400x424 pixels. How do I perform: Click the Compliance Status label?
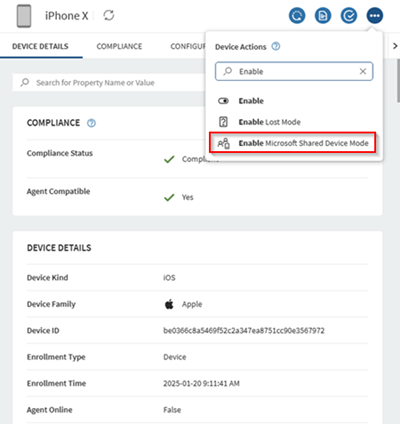point(60,153)
